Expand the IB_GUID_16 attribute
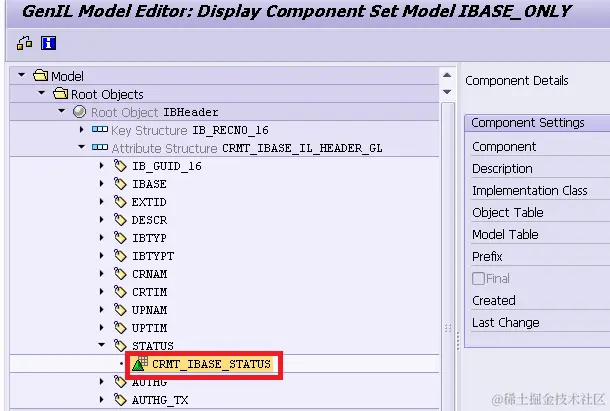Image resolution: width=610 pixels, height=411 pixels. 102,165
